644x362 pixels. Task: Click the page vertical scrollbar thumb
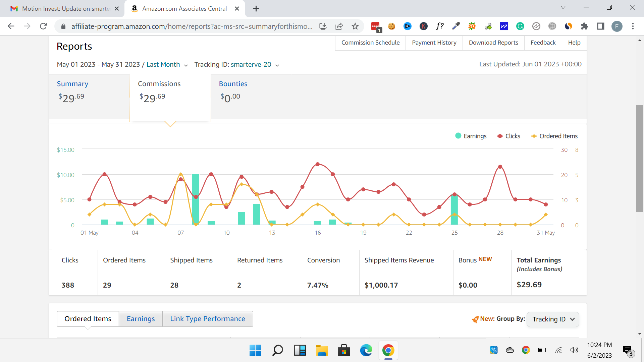point(640,158)
